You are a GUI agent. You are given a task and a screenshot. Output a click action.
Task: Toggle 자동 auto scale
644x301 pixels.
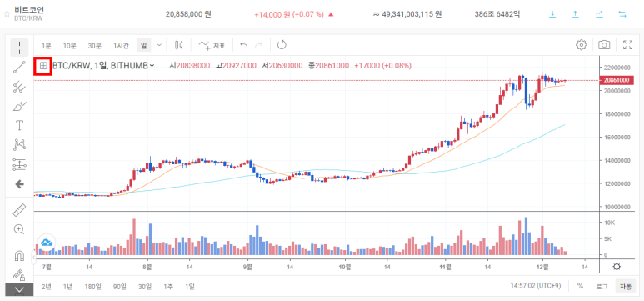click(x=626, y=286)
